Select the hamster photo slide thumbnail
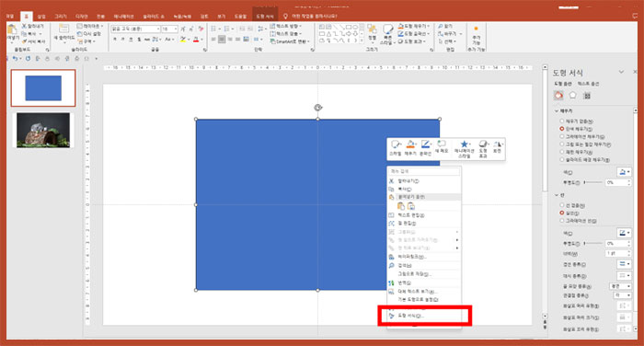 point(43,130)
